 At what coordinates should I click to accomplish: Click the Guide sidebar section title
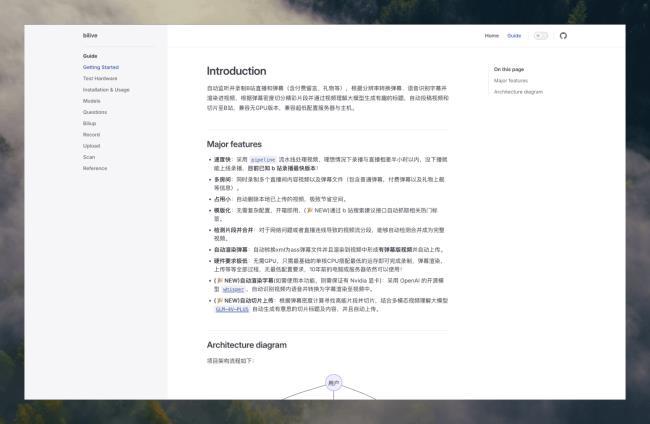point(90,56)
